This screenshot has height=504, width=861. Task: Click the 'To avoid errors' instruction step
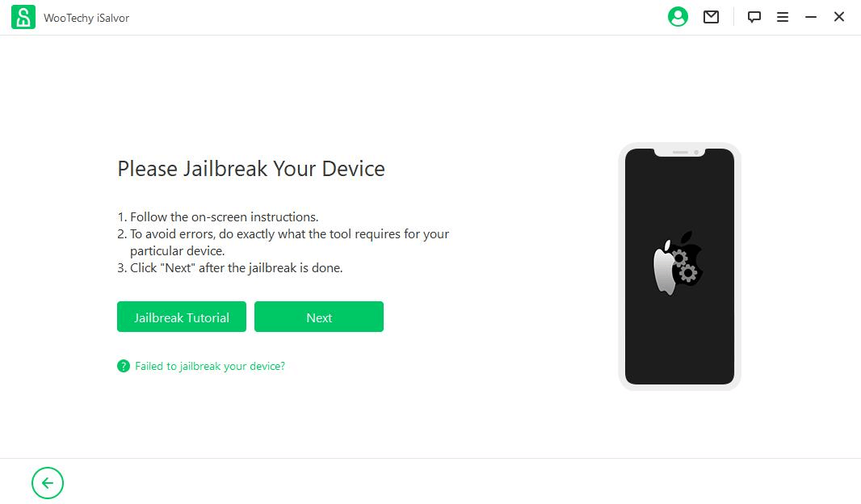pyautogui.click(x=283, y=242)
